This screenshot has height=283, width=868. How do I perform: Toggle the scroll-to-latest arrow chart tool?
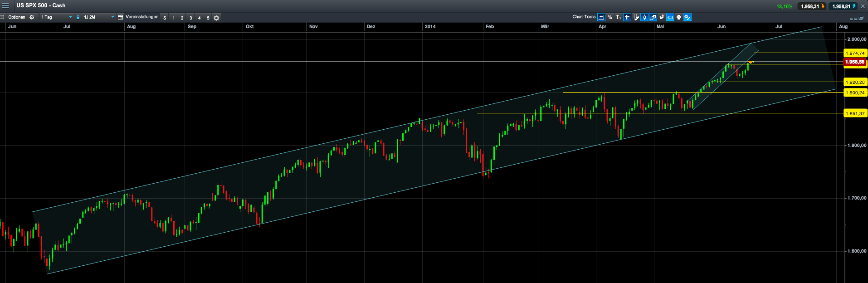601,17
